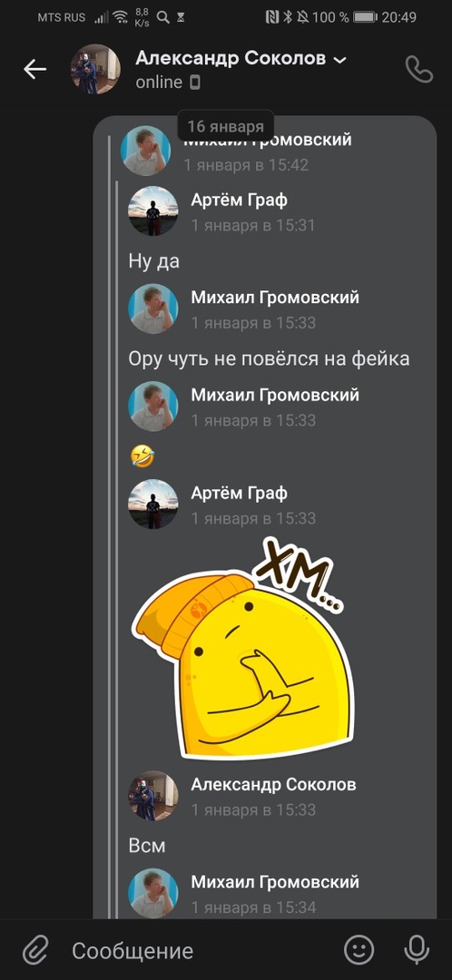Expand the dropdown chevron next to Александр Соколов
The image size is (452, 980).
click(340, 60)
